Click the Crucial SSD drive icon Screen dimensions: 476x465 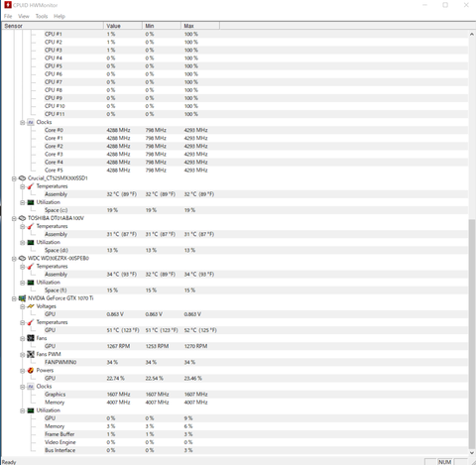pos(22,178)
